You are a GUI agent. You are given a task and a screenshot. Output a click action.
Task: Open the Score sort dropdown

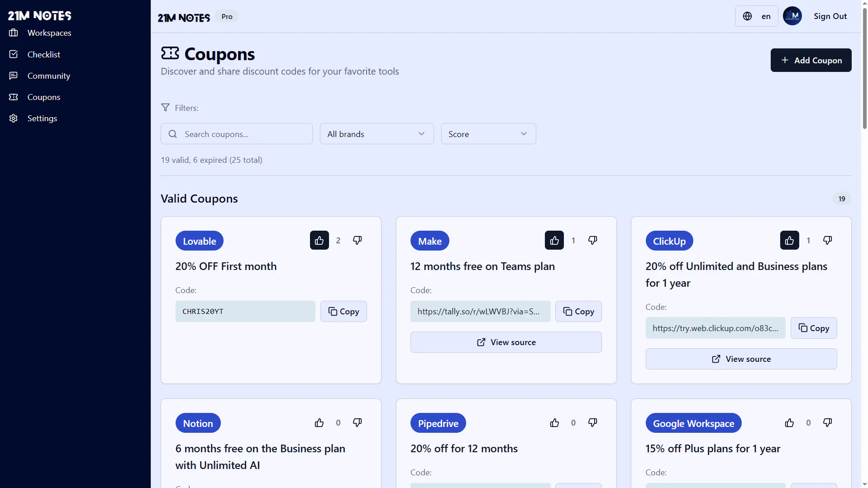488,134
